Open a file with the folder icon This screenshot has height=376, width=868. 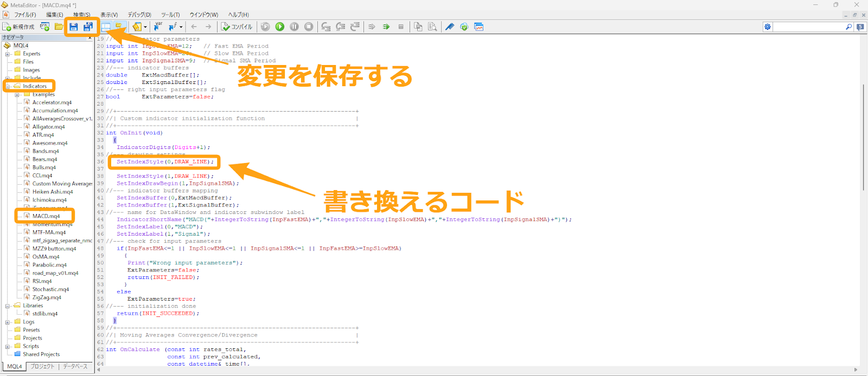(x=59, y=27)
